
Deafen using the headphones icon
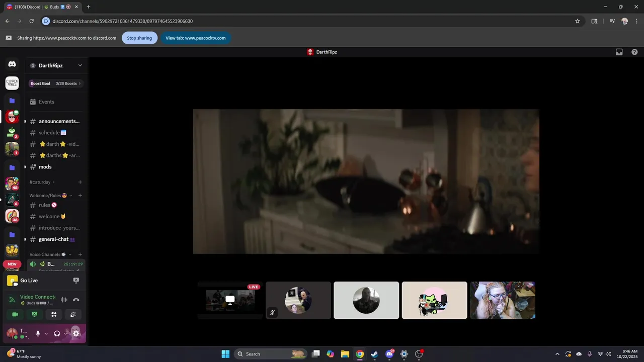pos(57,333)
